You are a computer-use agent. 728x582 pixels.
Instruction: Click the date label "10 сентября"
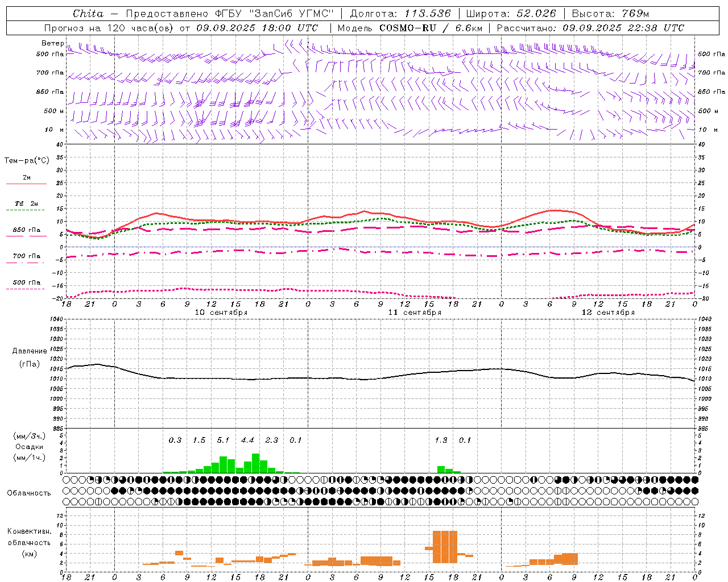[221, 313]
